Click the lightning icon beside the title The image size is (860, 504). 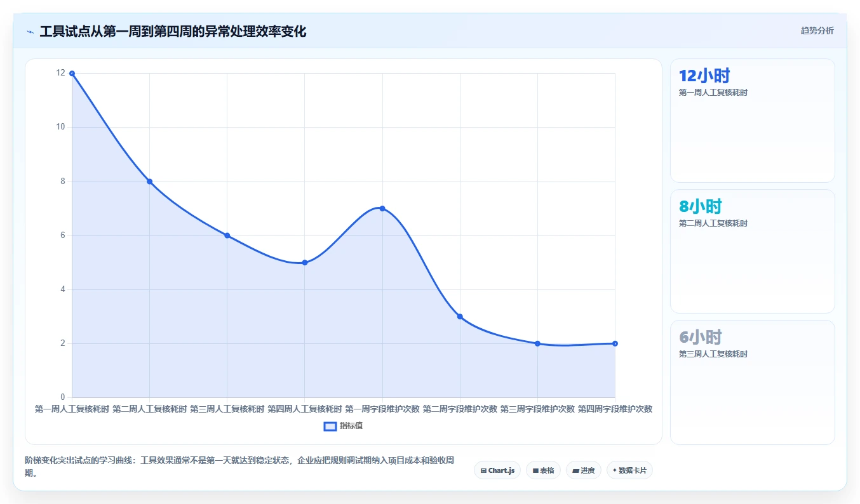[30, 32]
